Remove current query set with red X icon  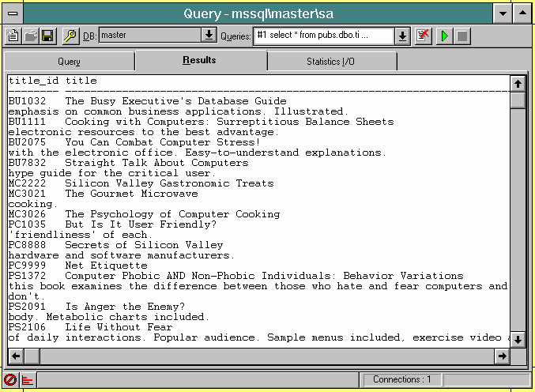[423, 36]
